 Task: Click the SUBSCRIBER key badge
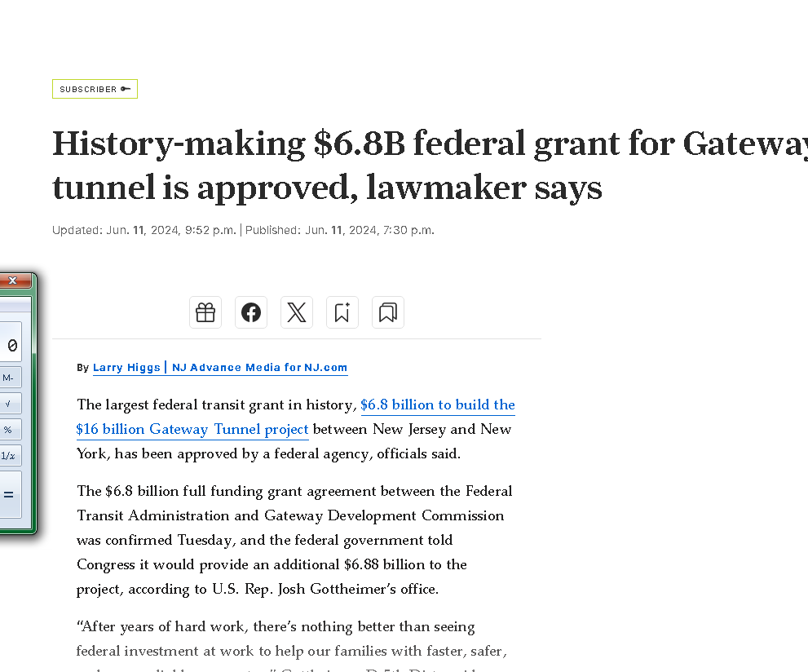(95, 89)
